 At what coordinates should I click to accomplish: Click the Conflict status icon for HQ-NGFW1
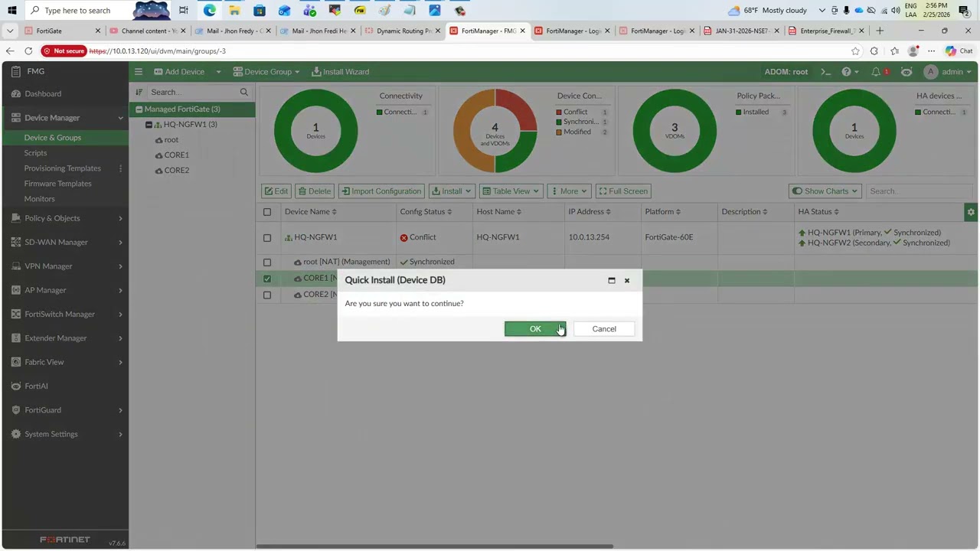click(x=403, y=238)
